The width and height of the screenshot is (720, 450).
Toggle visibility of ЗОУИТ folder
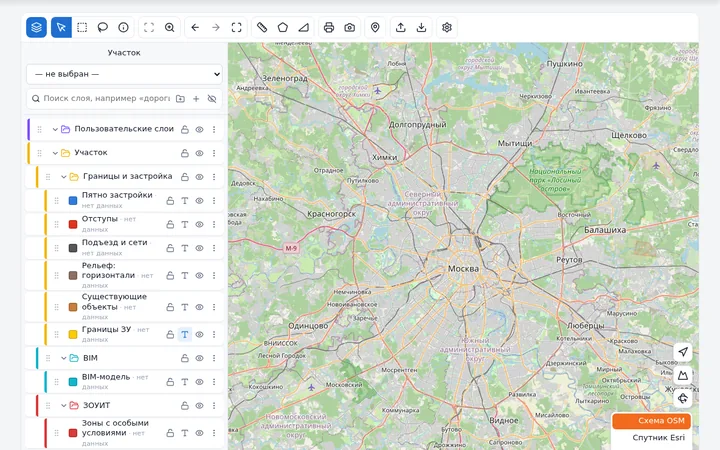[x=199, y=405]
